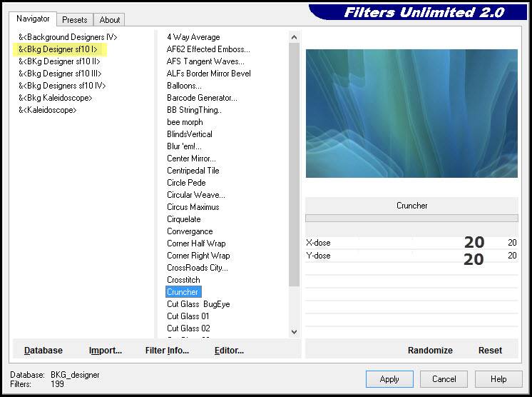
Task: Click the filter list scroll up arrow
Action: tap(294, 37)
